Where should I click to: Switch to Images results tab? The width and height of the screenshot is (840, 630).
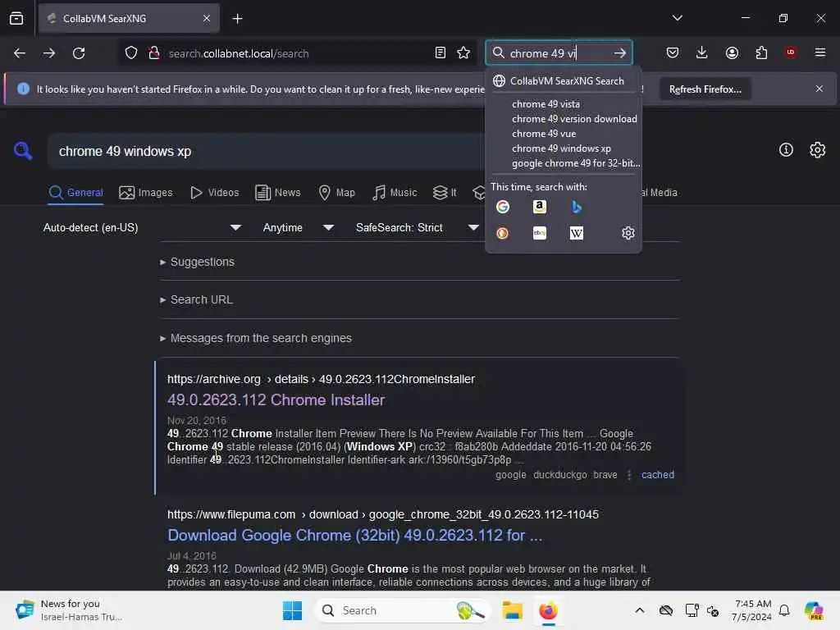[146, 193]
